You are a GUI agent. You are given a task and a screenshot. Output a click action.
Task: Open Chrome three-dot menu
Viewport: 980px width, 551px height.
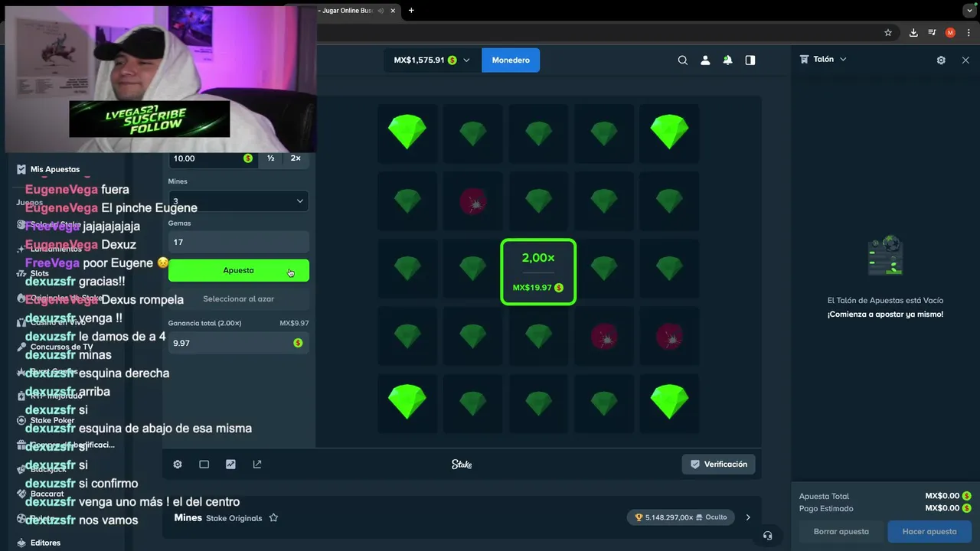pyautogui.click(x=969, y=33)
